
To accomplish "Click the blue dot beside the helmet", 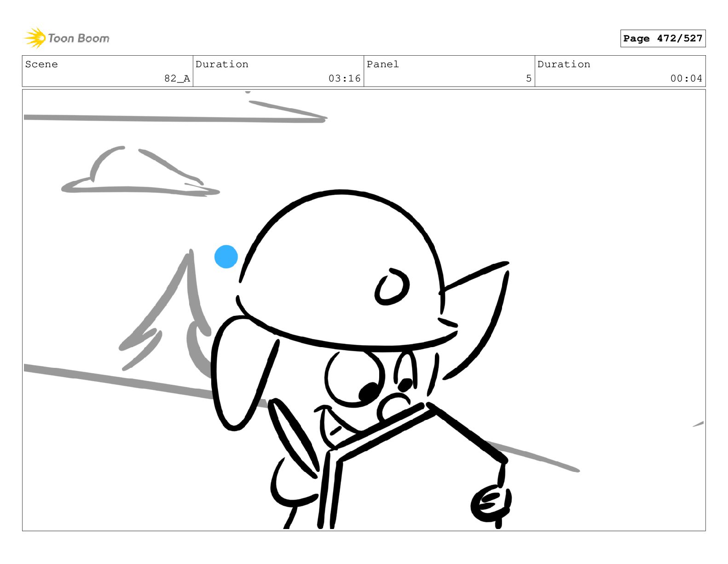I will click(226, 256).
